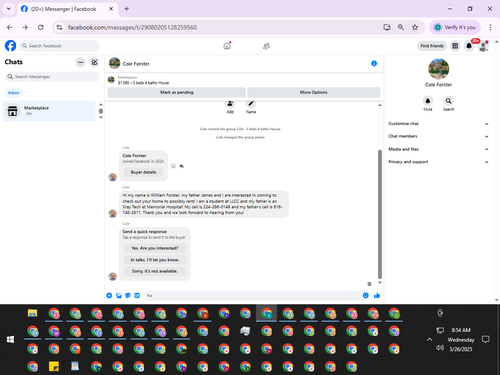The height and width of the screenshot is (375, 500).
Task: Click Find friends button
Action: pyautogui.click(x=432, y=46)
